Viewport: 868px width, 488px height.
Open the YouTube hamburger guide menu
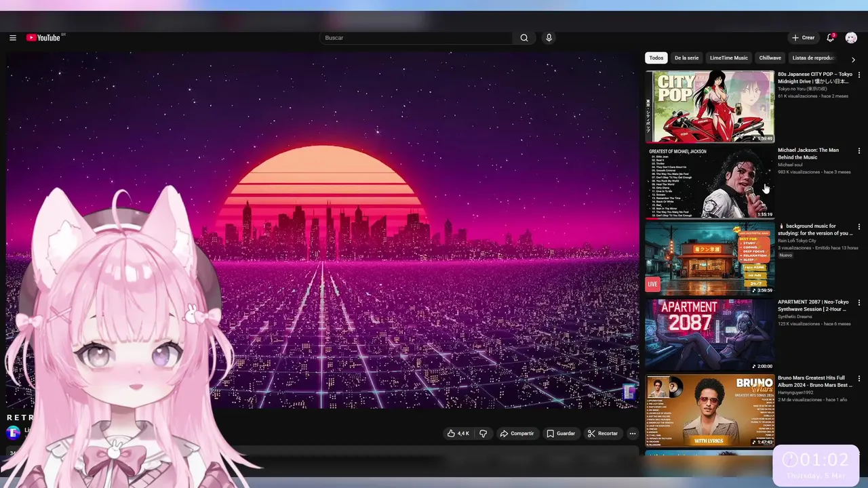[x=13, y=38]
